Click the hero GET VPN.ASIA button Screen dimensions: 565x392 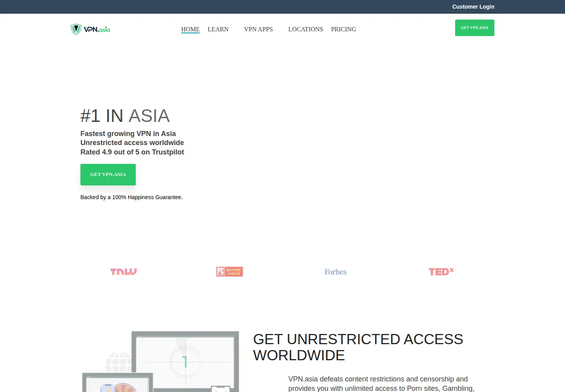tap(108, 174)
